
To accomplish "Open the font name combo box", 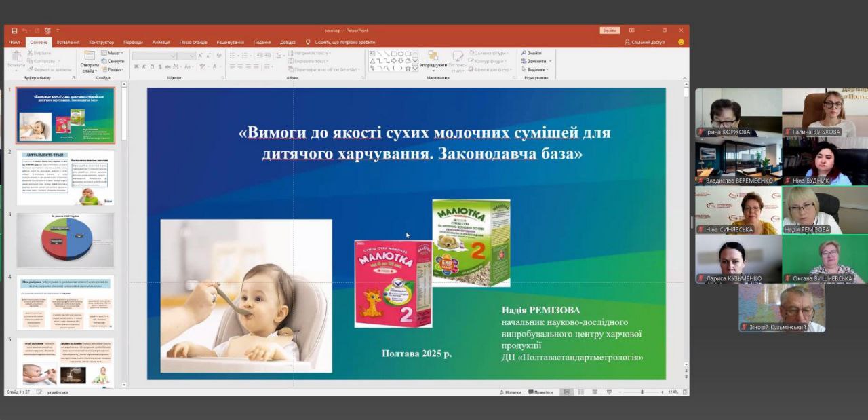I will [x=155, y=56].
